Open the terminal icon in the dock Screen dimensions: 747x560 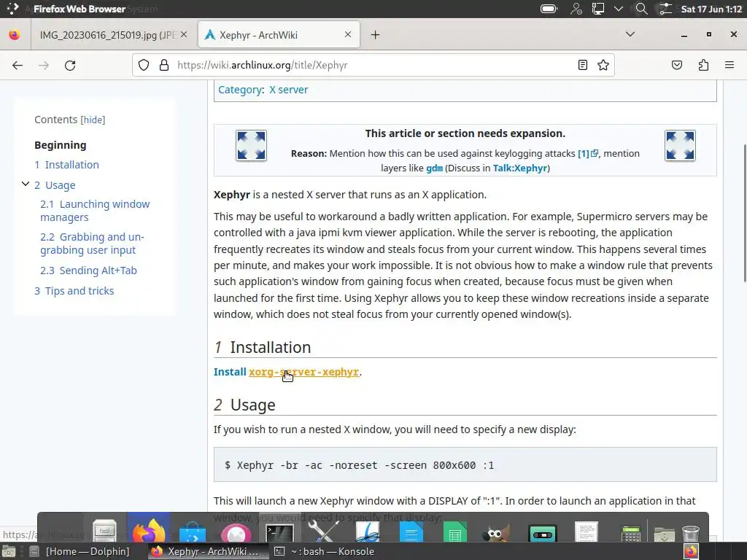pos(279,532)
